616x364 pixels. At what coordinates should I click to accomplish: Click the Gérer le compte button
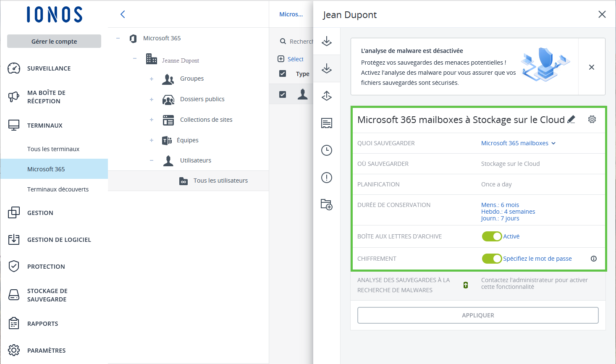coord(54,41)
